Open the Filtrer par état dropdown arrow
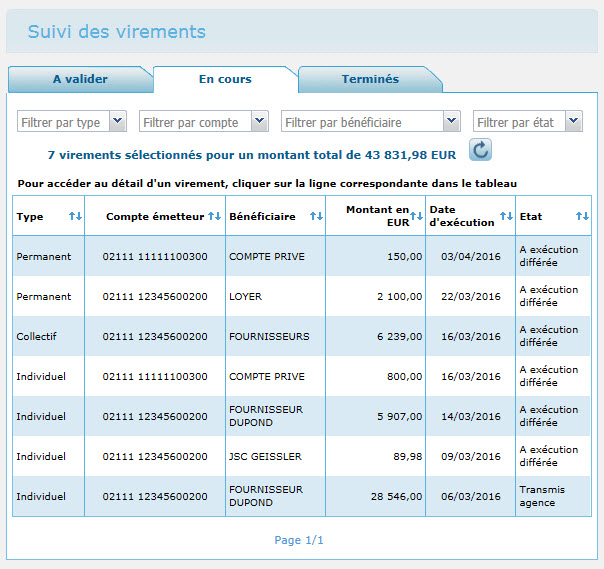The width and height of the screenshot is (604, 569). [574, 121]
